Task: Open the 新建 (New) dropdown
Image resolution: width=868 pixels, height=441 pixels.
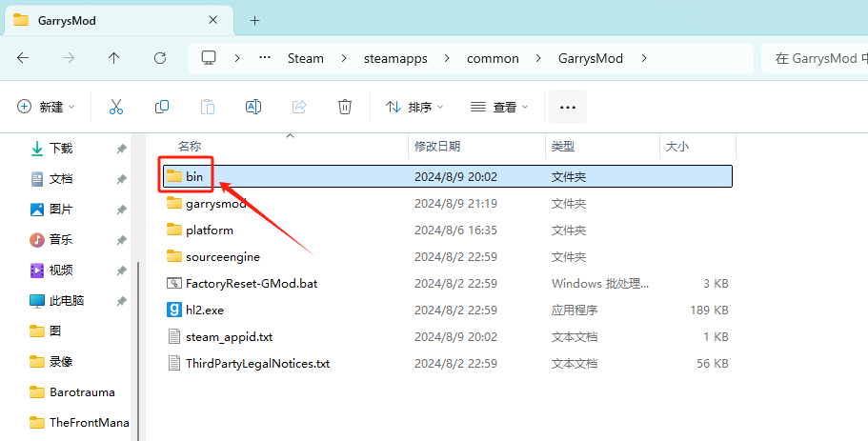Action: [46, 107]
